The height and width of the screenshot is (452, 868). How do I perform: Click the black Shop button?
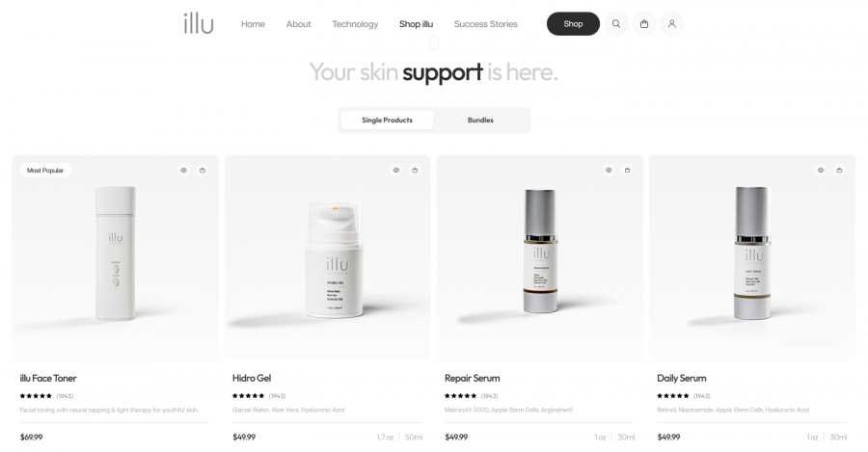[x=573, y=24]
